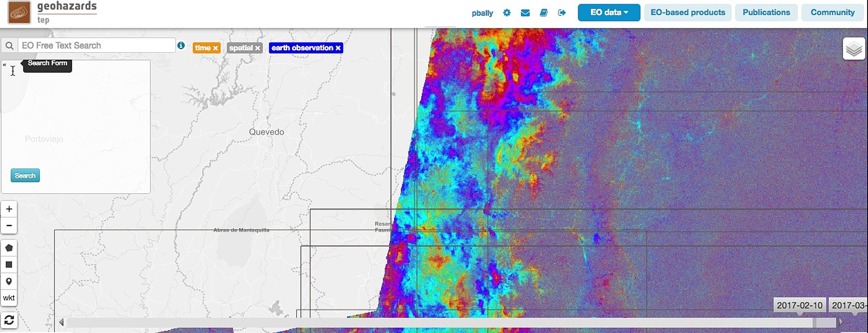The width and height of the screenshot is (868, 333).
Task: Select the polygon drawing tool
Action: pyautogui.click(x=9, y=248)
